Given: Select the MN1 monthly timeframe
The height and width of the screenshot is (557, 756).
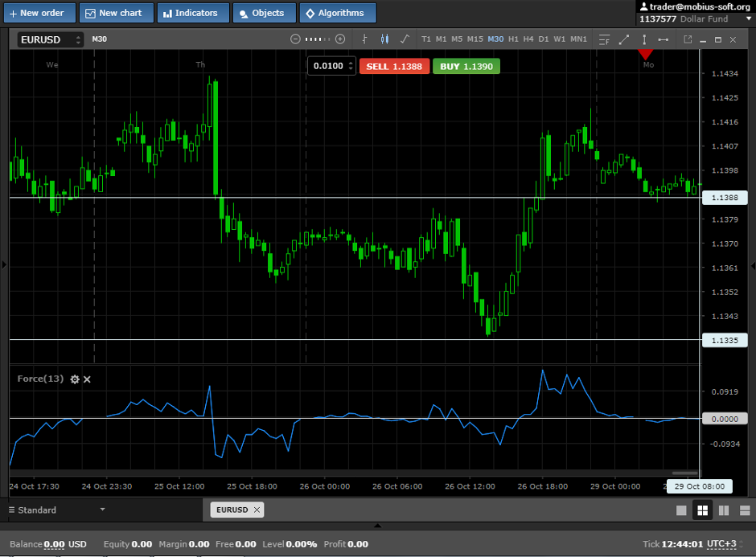Looking at the screenshot, I should pos(578,39).
